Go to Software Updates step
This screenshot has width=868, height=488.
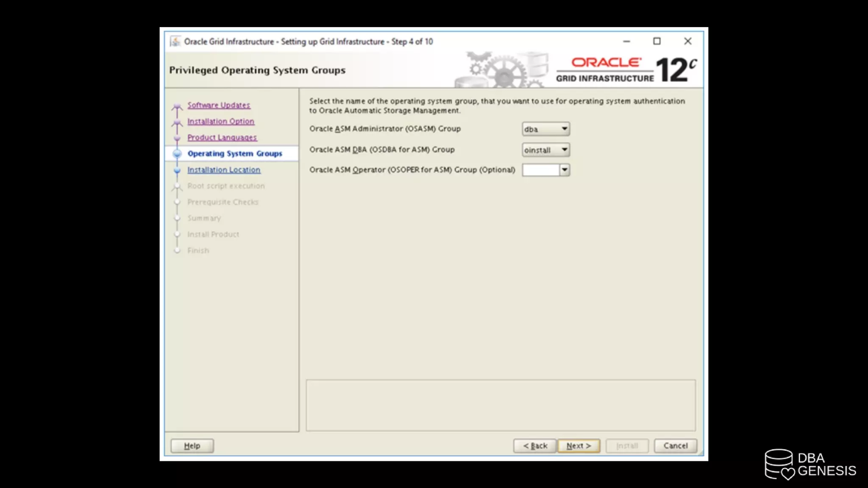click(x=219, y=105)
